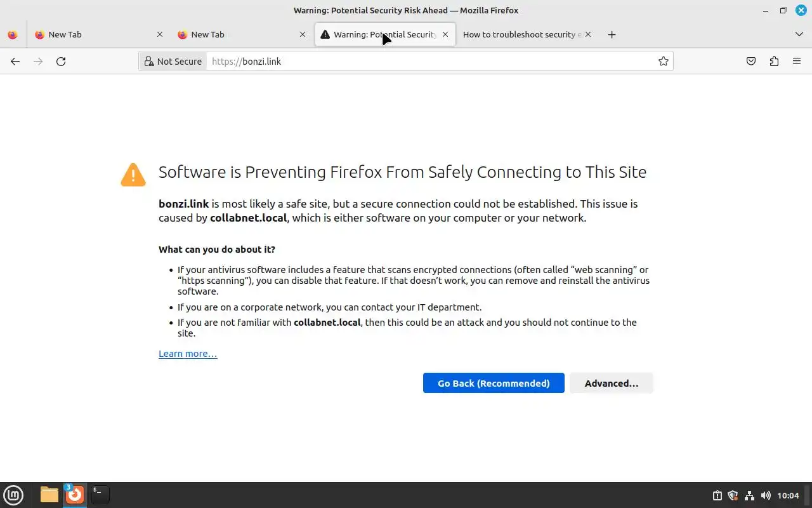Click the Not Secure site identity indicator
The height and width of the screenshot is (508, 812).
click(x=173, y=61)
